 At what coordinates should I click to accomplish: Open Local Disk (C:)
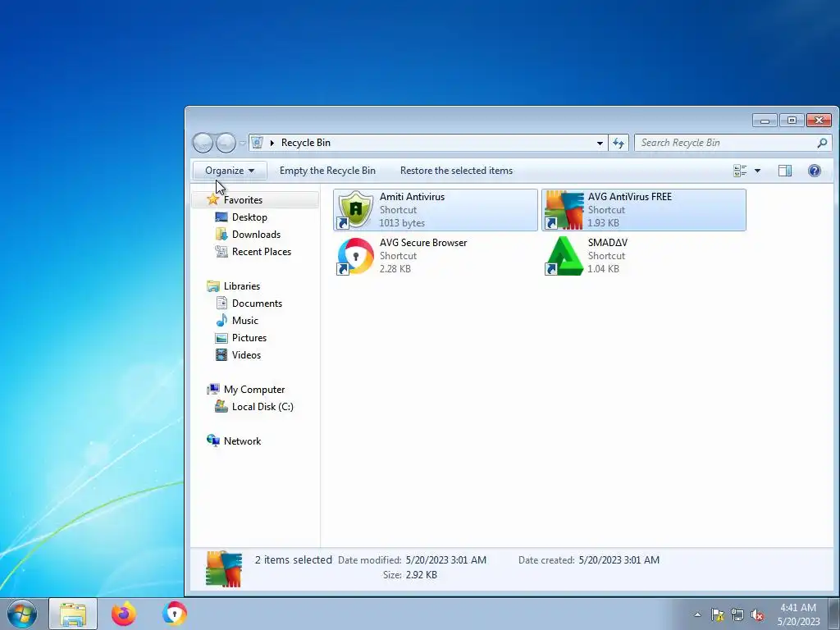tap(262, 407)
